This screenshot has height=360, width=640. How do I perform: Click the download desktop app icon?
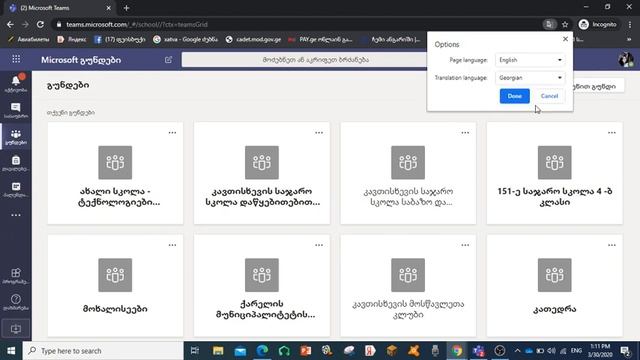click(16, 329)
